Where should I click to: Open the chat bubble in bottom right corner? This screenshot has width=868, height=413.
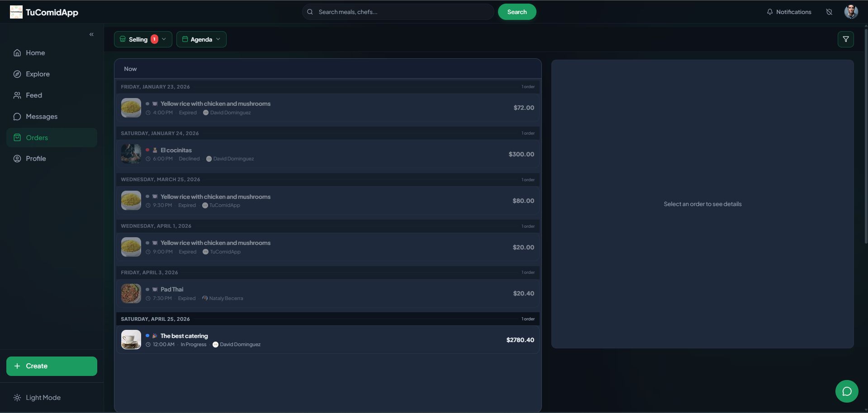(846, 391)
